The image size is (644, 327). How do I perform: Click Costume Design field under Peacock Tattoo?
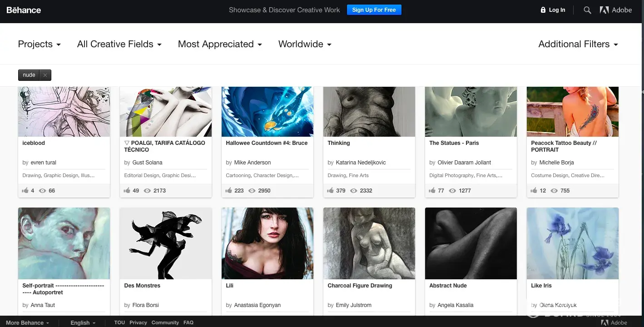tap(550, 175)
